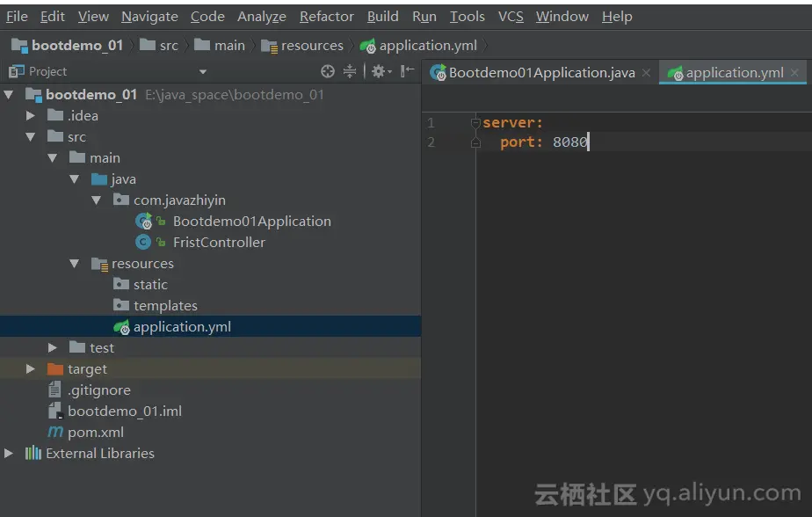This screenshot has height=517, width=812.
Task: Open the Build menu
Action: tap(382, 17)
